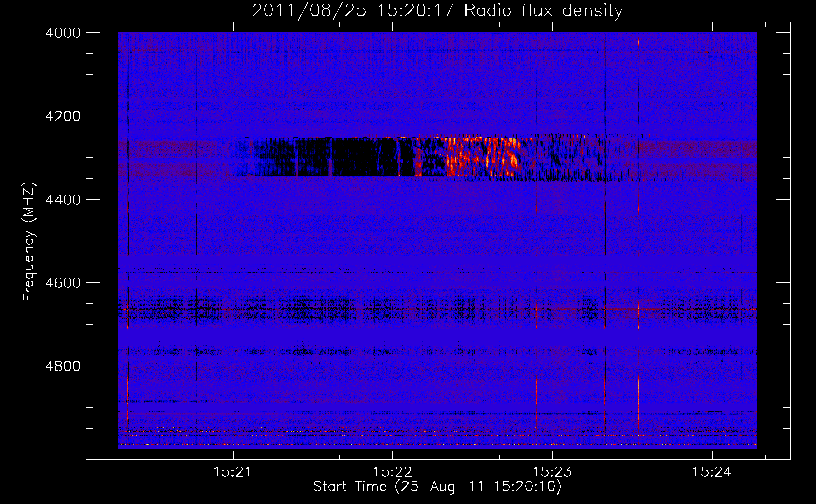Click the plot title '2011/08/25 15:20:17 Radio flux density'

[x=437, y=11]
